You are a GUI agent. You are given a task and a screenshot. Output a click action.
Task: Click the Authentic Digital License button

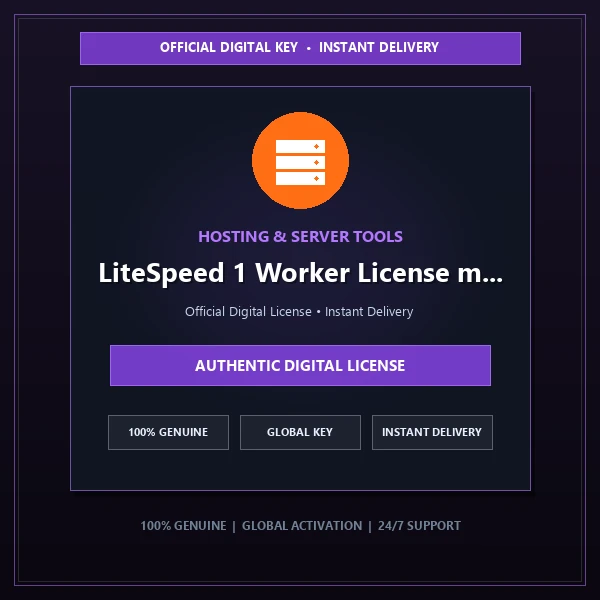tap(300, 365)
